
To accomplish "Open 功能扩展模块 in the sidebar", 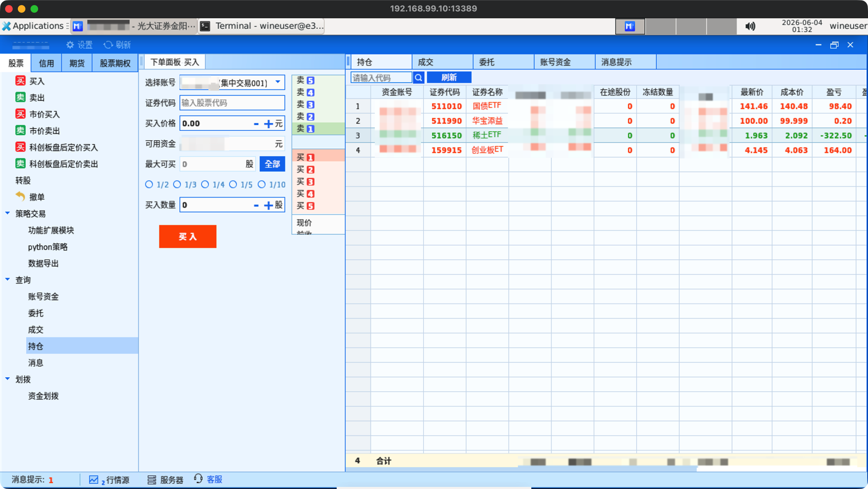I will click(51, 230).
